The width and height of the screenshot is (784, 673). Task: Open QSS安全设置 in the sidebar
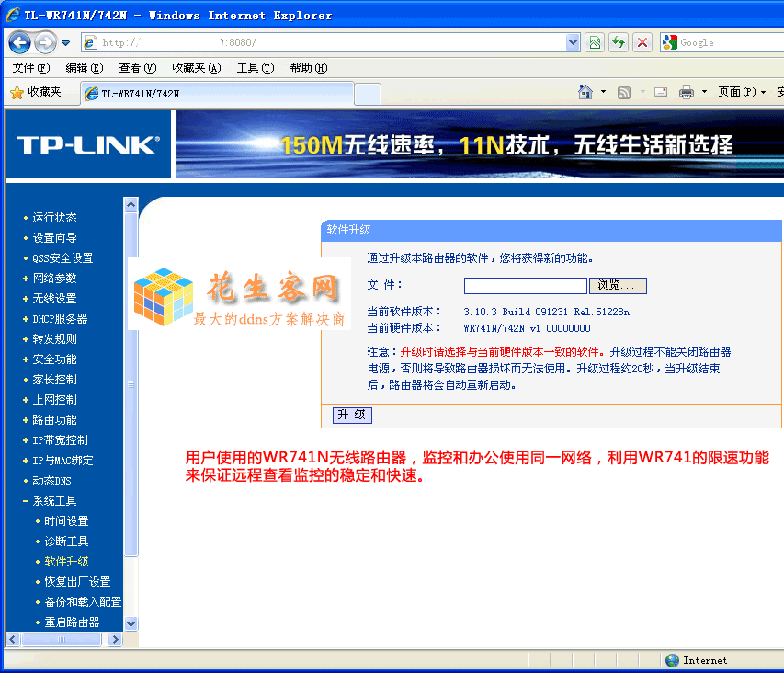tap(63, 258)
